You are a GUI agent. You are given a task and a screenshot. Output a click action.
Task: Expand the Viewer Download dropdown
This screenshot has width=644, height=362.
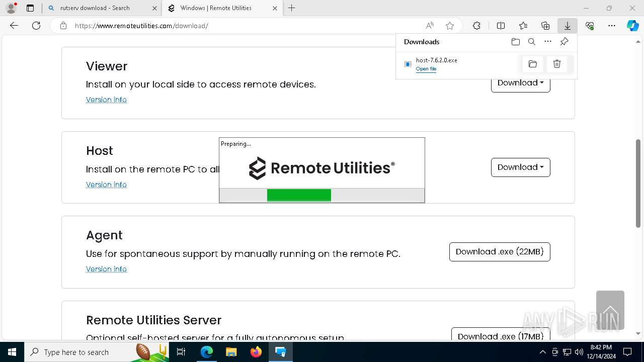[x=521, y=83]
